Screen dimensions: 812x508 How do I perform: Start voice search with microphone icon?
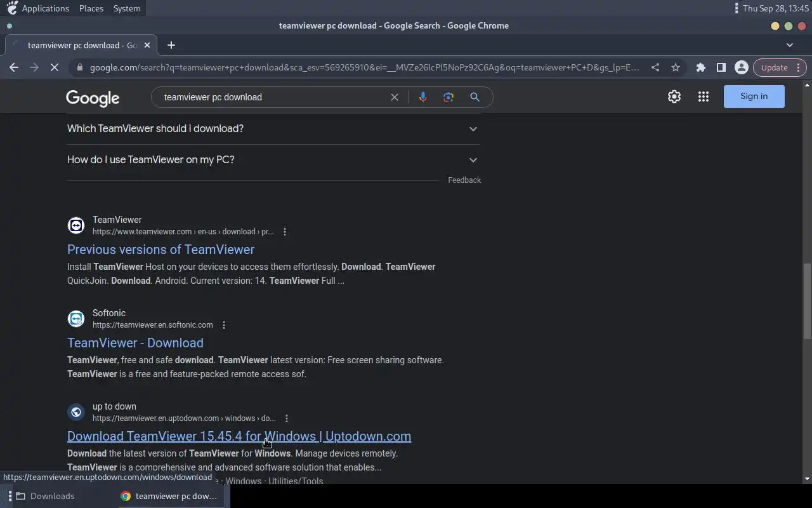click(x=423, y=97)
